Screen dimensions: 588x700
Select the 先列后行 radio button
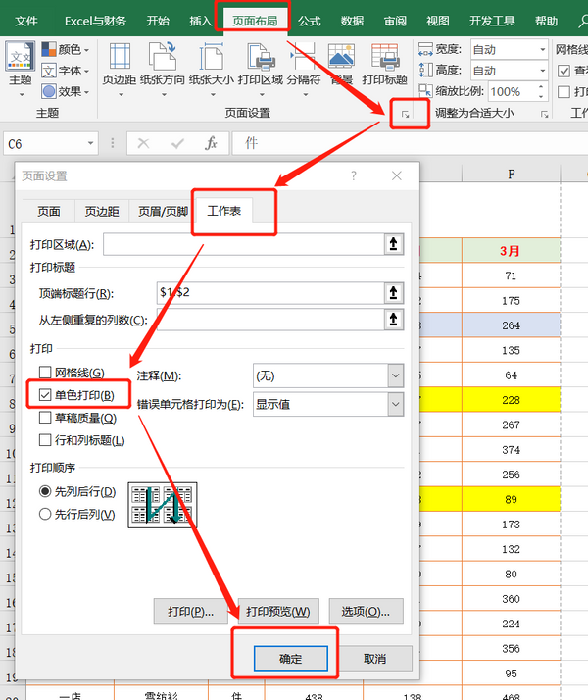(45, 491)
